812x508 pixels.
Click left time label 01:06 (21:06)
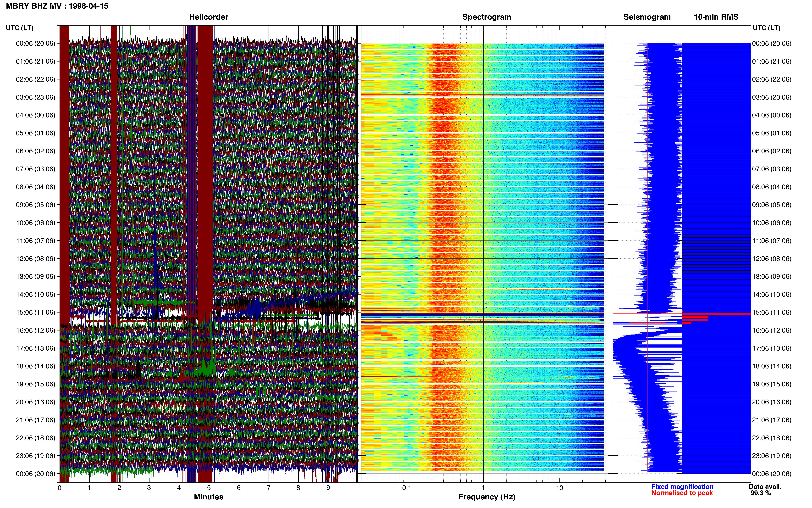click(x=36, y=61)
